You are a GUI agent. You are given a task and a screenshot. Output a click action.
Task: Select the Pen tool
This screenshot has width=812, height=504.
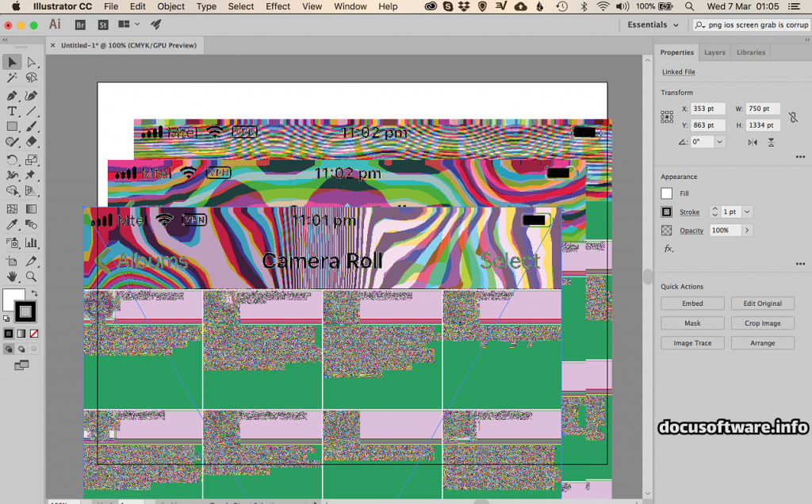(x=12, y=95)
